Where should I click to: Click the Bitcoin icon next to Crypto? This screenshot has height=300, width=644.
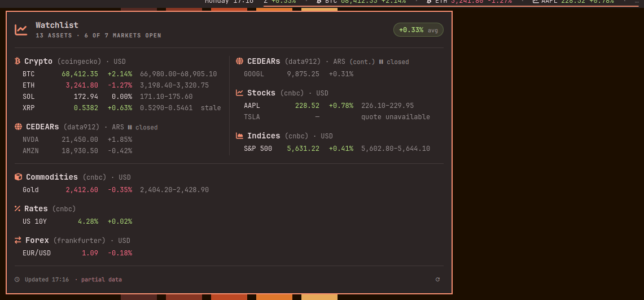pos(17,61)
